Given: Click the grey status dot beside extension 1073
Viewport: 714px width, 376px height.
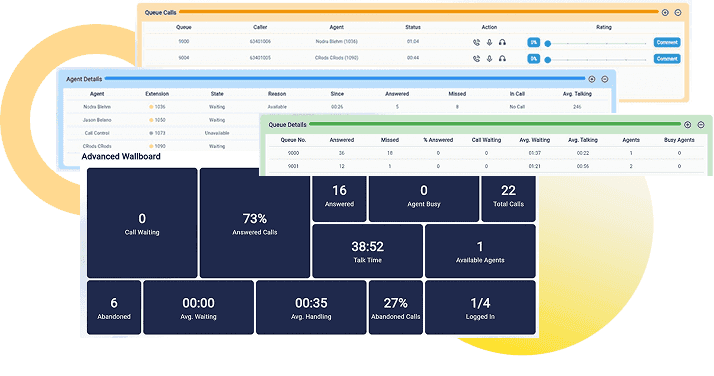Looking at the screenshot, I should 151,133.
